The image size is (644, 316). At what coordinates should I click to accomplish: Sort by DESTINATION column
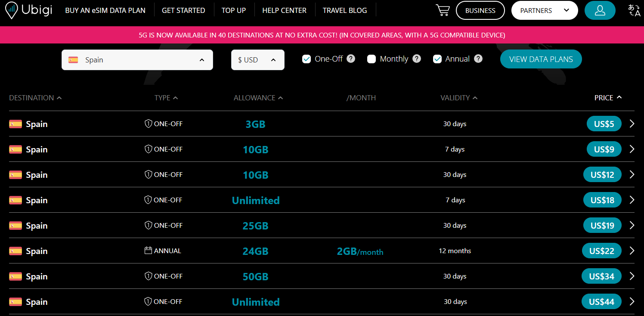tap(35, 98)
